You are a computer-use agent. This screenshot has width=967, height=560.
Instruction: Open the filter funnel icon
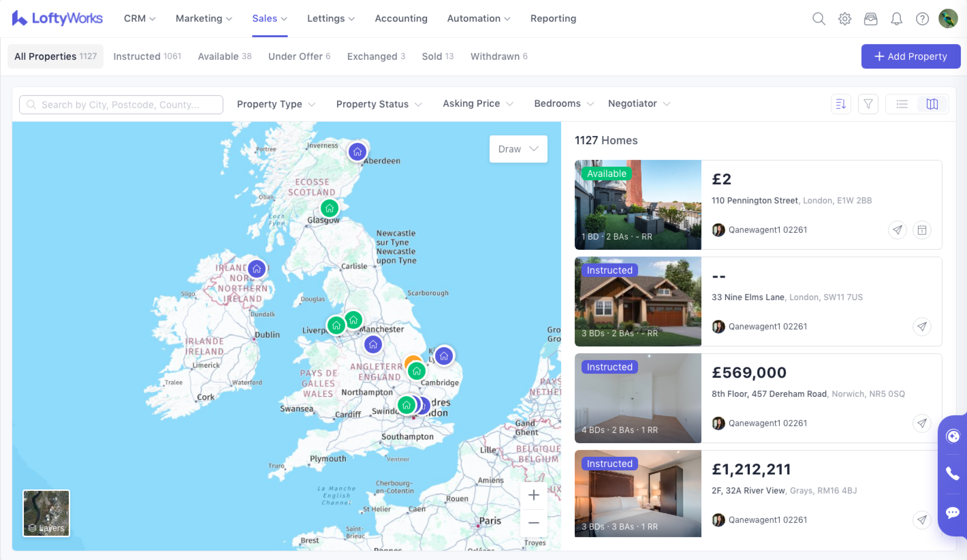(868, 104)
